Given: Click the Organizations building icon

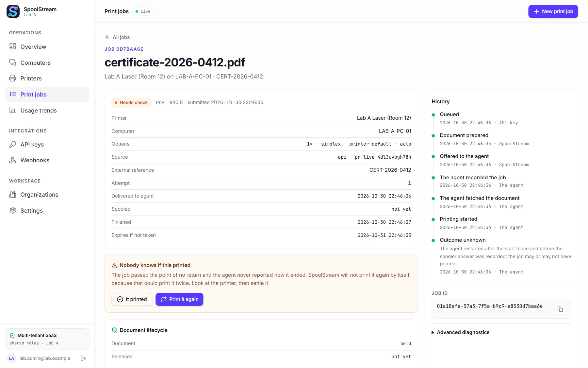Looking at the screenshot, I should tap(13, 194).
